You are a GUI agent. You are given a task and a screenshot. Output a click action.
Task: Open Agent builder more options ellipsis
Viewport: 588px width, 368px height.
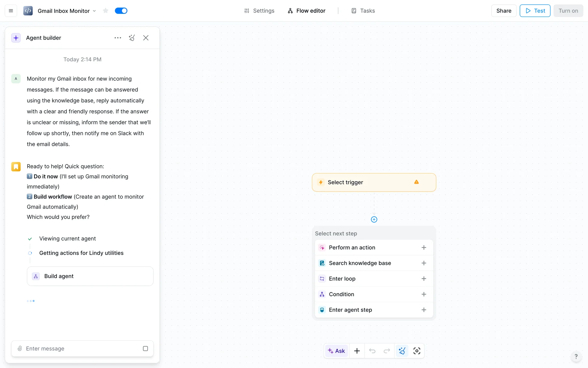(118, 38)
